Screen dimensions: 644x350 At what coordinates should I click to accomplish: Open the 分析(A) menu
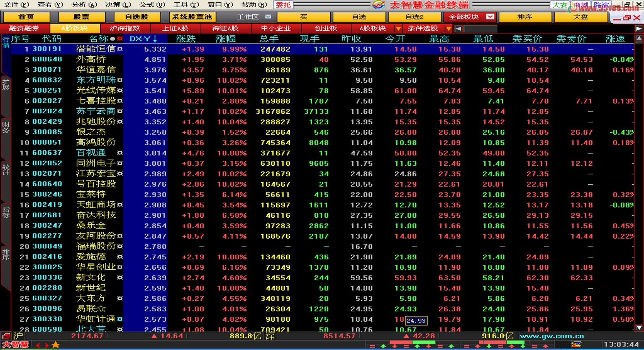click(84, 5)
